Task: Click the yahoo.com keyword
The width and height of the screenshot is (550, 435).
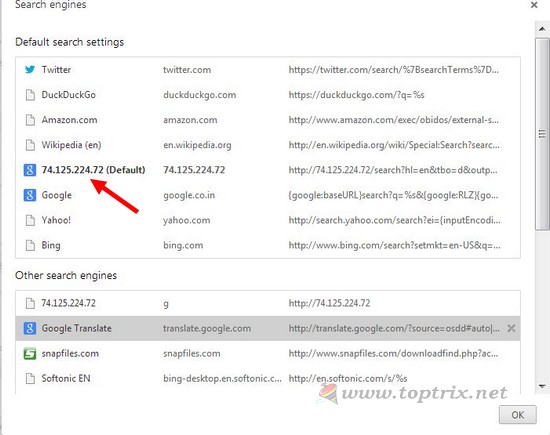Action: click(187, 220)
